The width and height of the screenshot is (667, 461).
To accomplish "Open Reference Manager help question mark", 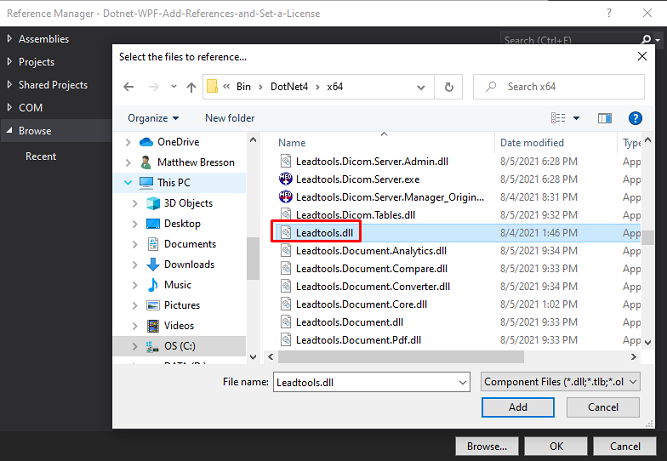I will point(609,13).
